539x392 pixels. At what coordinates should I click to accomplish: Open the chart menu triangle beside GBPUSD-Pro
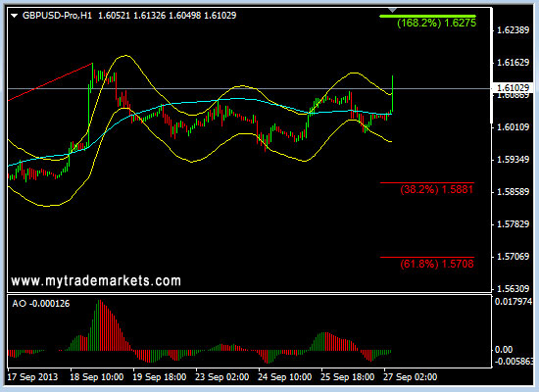pyautogui.click(x=14, y=16)
